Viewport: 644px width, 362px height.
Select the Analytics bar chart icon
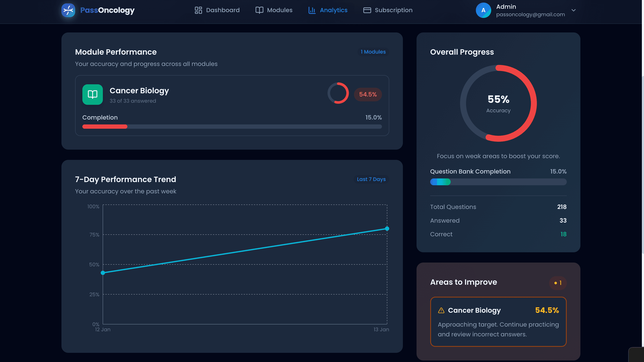pyautogui.click(x=312, y=10)
